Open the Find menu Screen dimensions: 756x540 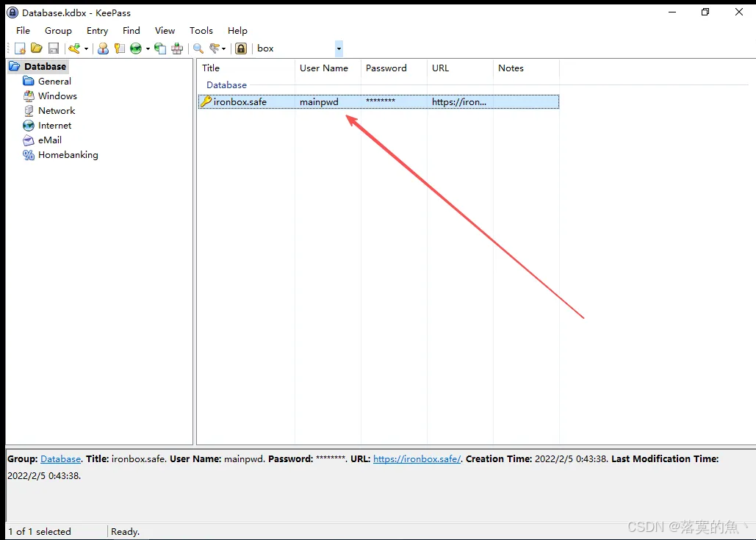point(131,30)
